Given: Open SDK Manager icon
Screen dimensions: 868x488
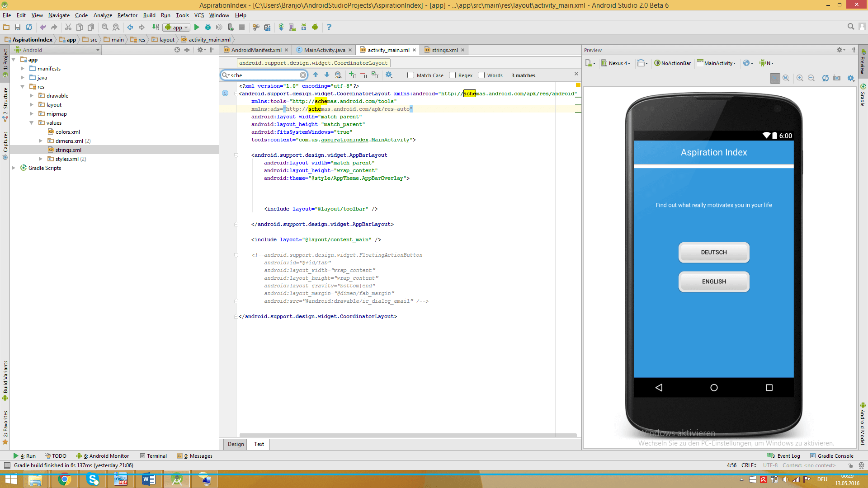Looking at the screenshot, I should [x=304, y=27].
